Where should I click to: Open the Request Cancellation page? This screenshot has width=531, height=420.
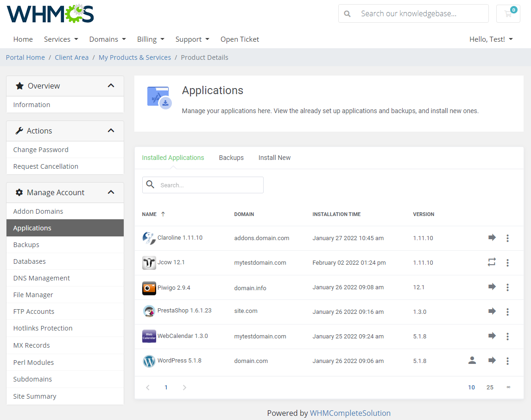click(45, 166)
